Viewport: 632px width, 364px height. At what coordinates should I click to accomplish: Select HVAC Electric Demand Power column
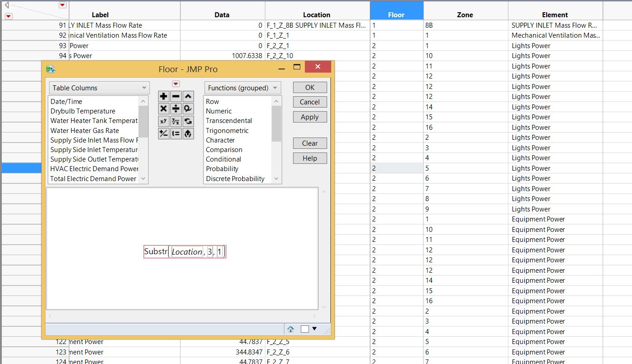point(93,169)
